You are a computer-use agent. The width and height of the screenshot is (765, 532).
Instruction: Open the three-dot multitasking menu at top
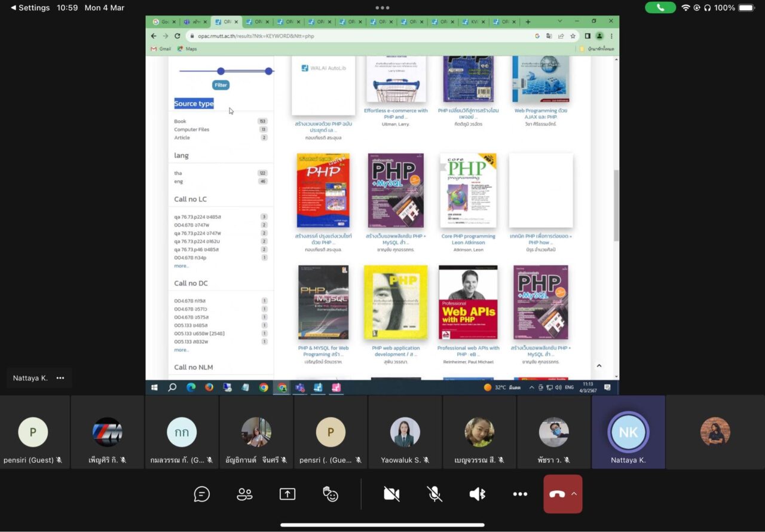pos(382,8)
